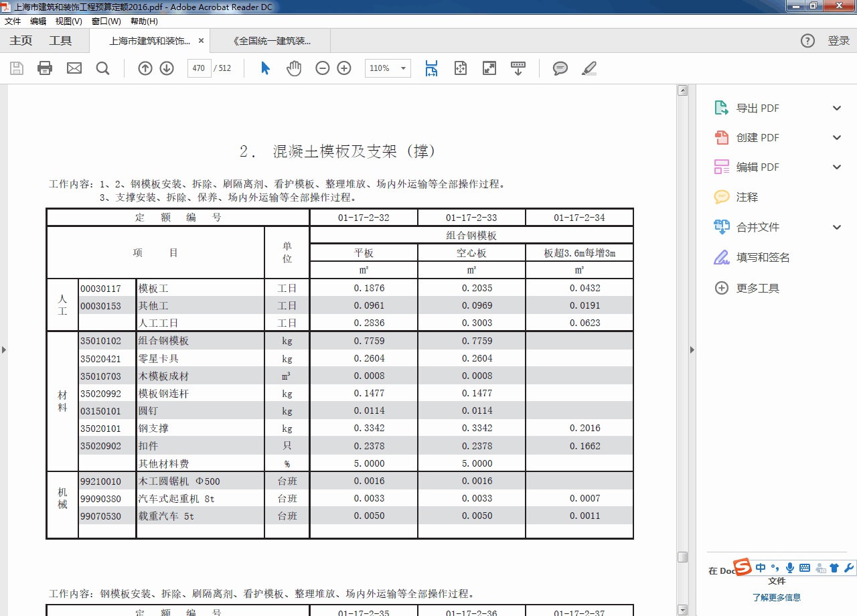Switch to 《全国统一建筑装... document tab
The width and height of the screenshot is (857, 616).
pyautogui.click(x=272, y=41)
